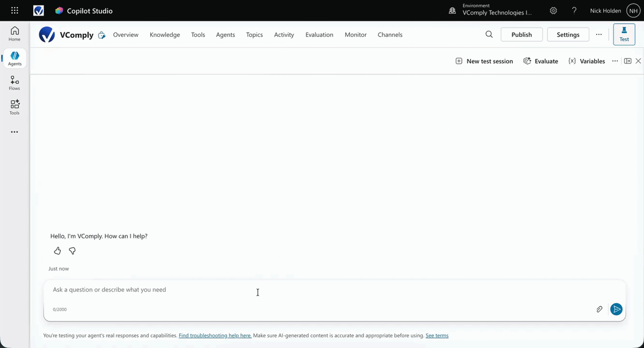Open more options next to Settings
644x348 pixels.
(x=599, y=34)
